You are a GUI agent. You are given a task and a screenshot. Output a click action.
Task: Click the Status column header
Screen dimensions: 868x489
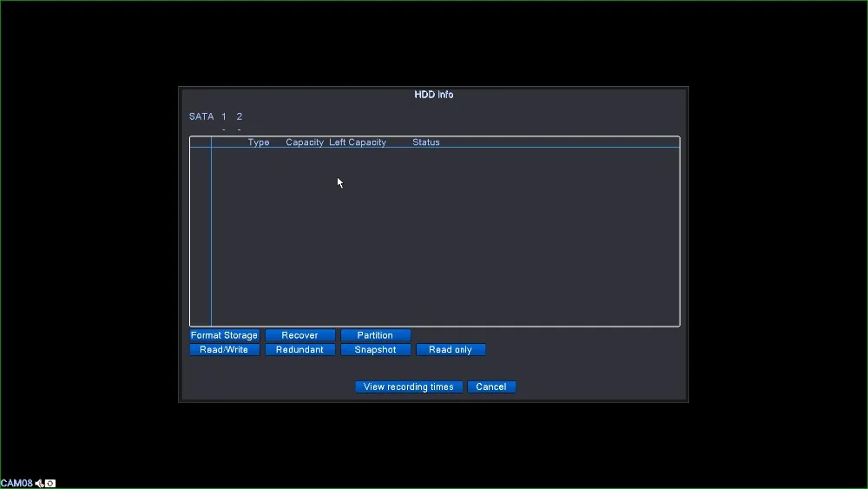[x=425, y=142]
